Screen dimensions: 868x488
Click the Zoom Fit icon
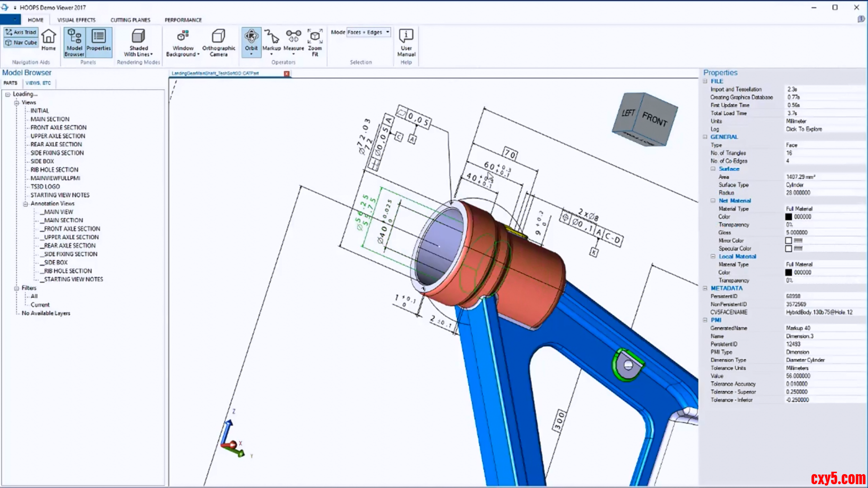coord(315,42)
